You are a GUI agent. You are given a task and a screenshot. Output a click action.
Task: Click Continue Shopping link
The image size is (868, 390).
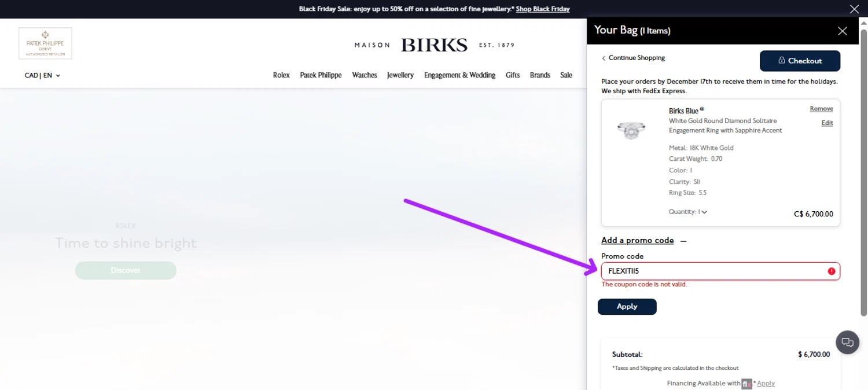(633, 58)
